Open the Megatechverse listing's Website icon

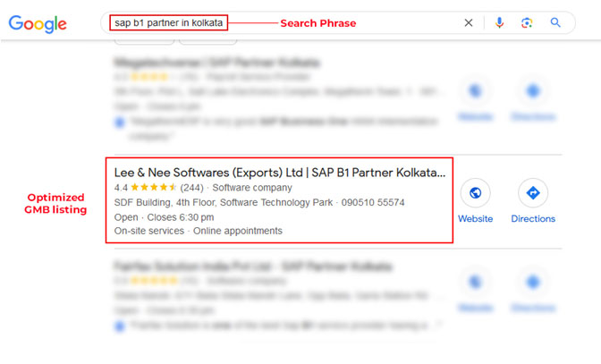coord(476,90)
